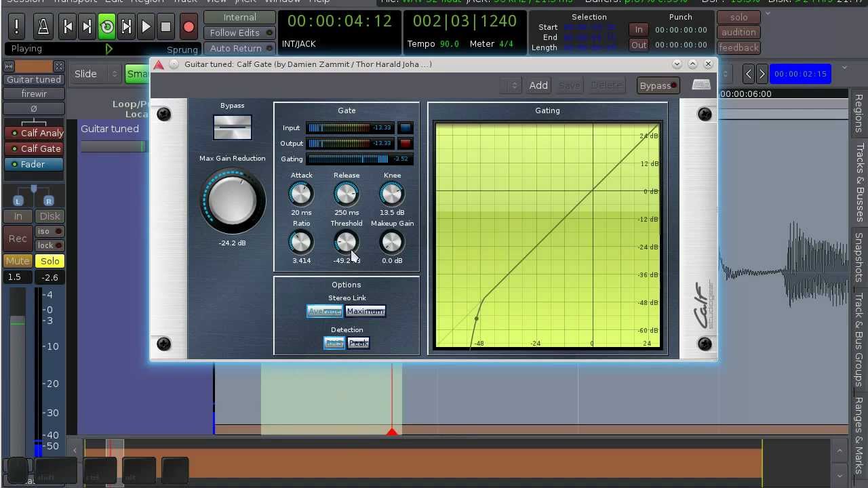Toggle input monitoring In button
868x488 pixels.
point(18,216)
